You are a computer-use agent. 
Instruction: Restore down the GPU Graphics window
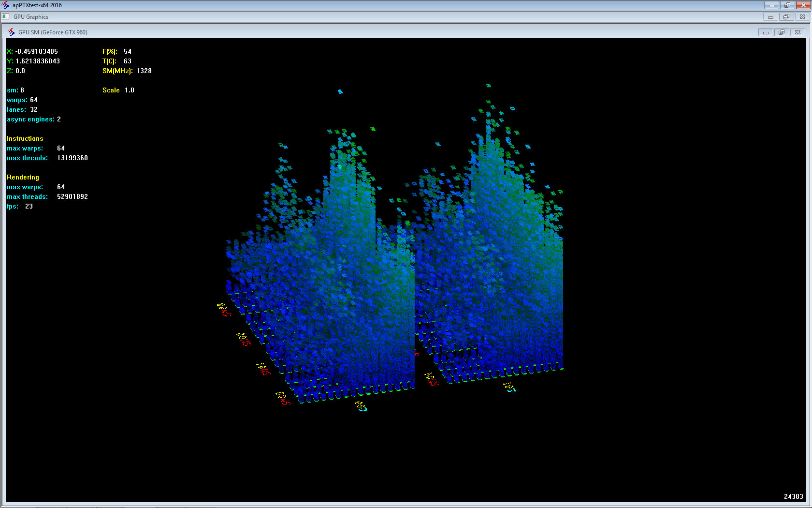coord(786,17)
